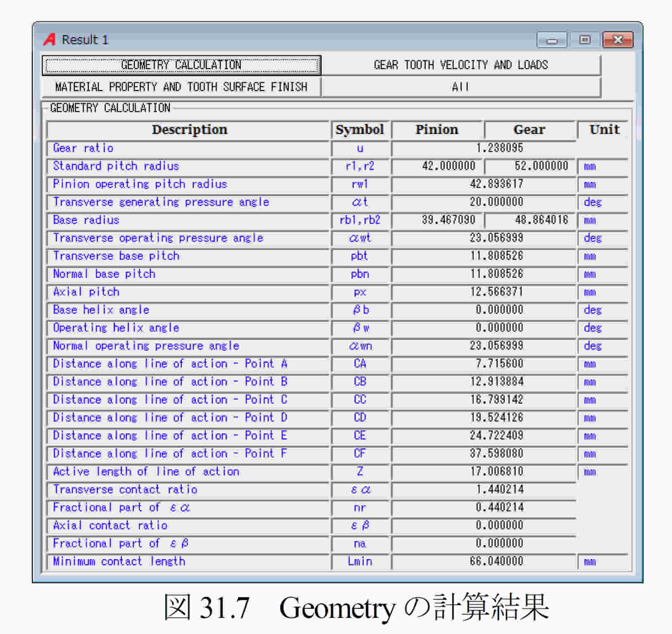Select the Lmin symbol cell
672x634 pixels.
[360, 562]
